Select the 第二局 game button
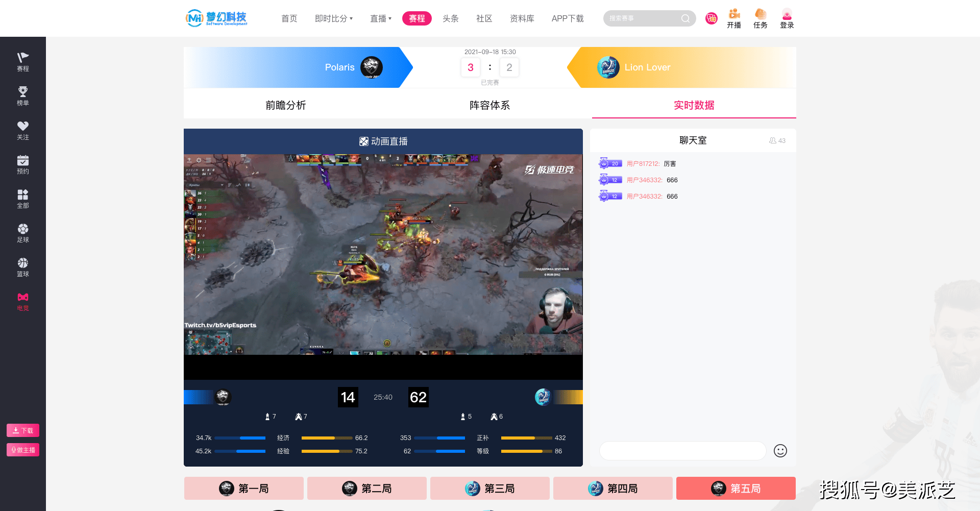The width and height of the screenshot is (980, 511). 367,489
